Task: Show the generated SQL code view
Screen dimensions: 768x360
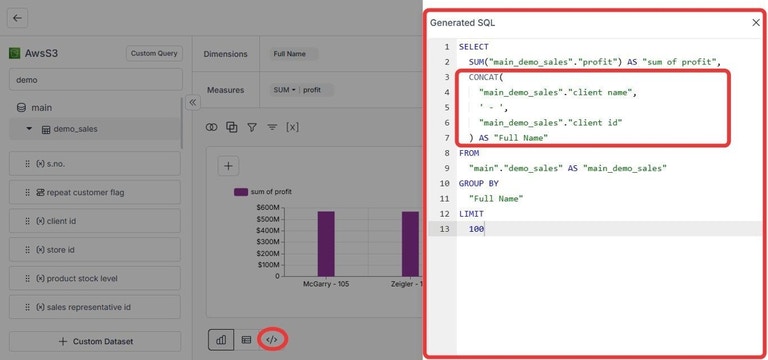Action: coord(271,339)
